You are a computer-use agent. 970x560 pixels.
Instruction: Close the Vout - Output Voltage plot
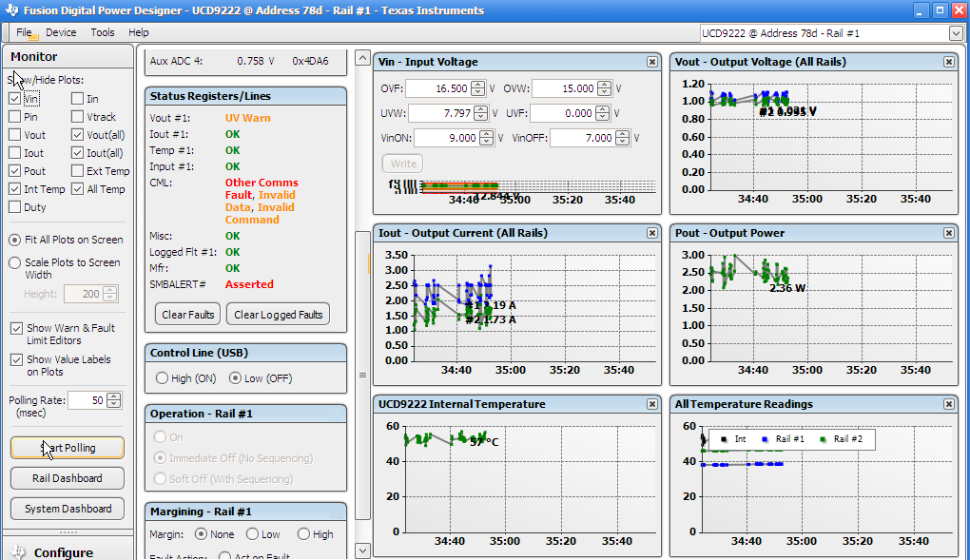coord(948,62)
